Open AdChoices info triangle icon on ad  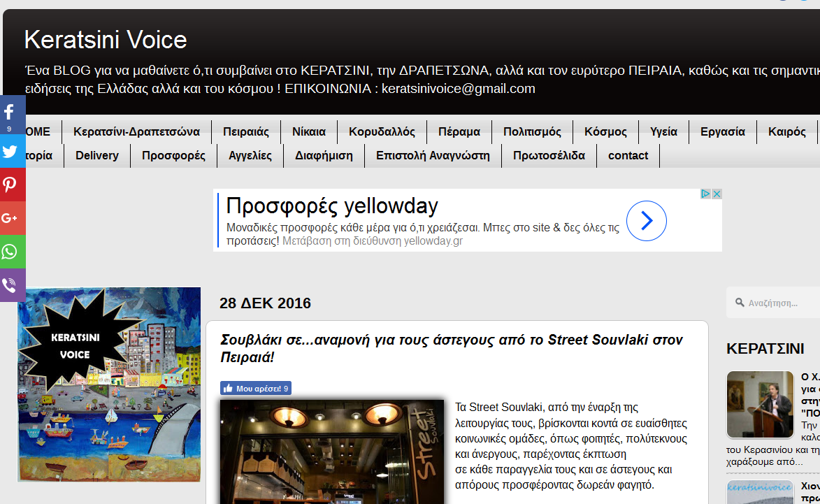(705, 194)
